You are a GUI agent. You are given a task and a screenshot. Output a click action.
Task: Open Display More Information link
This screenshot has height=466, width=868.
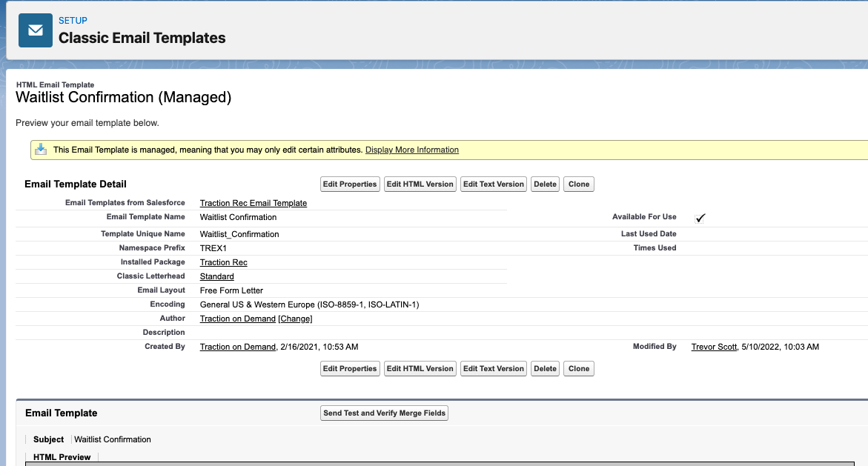411,149
